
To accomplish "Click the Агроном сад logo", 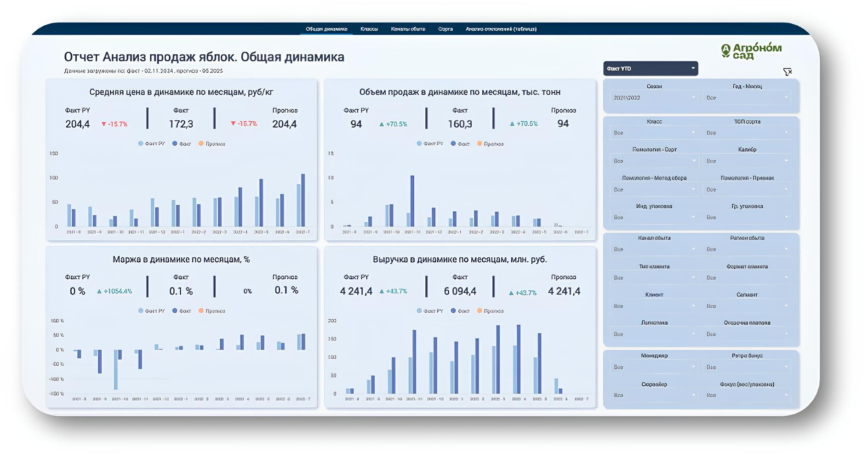I will 751,51.
